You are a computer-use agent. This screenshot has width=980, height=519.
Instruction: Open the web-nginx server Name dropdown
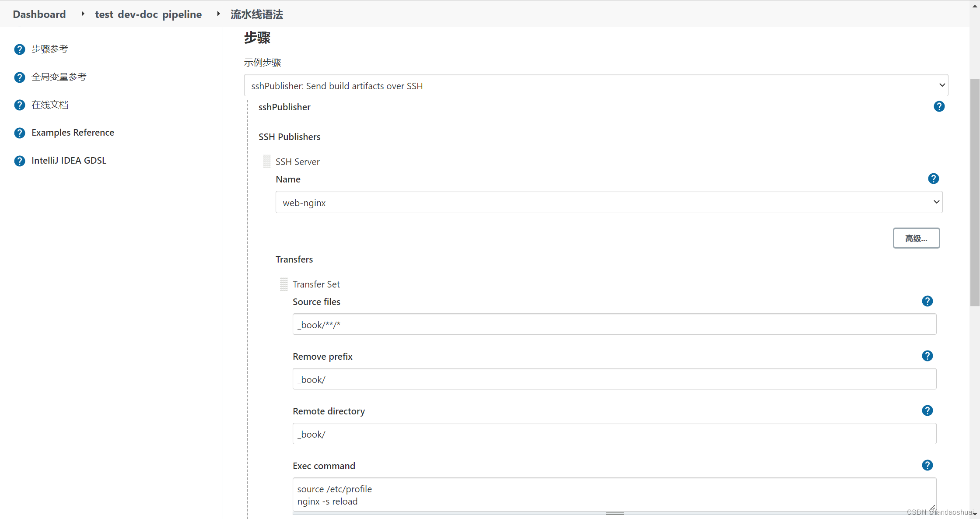(609, 202)
